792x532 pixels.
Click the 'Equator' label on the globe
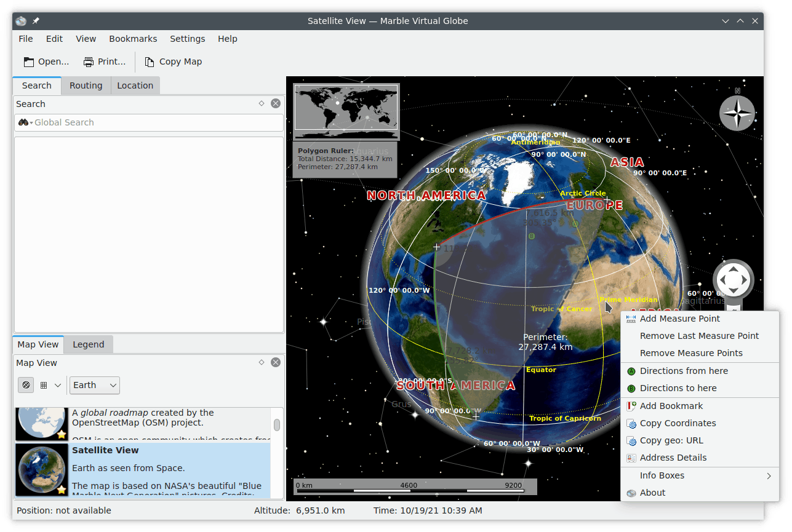click(x=541, y=370)
